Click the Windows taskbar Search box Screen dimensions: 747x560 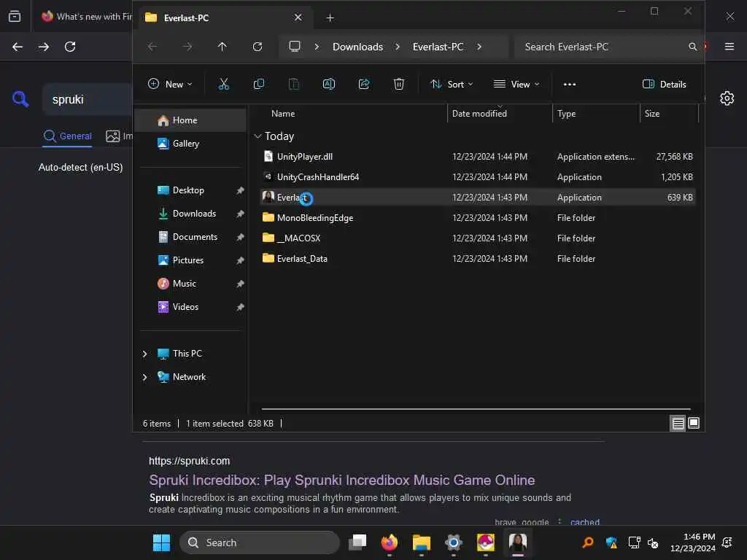pyautogui.click(x=259, y=542)
